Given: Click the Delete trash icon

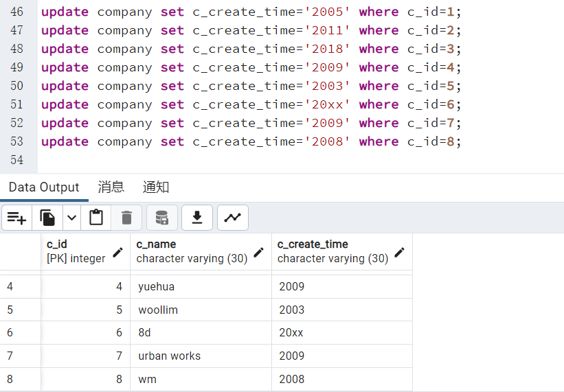Looking at the screenshot, I should [126, 218].
